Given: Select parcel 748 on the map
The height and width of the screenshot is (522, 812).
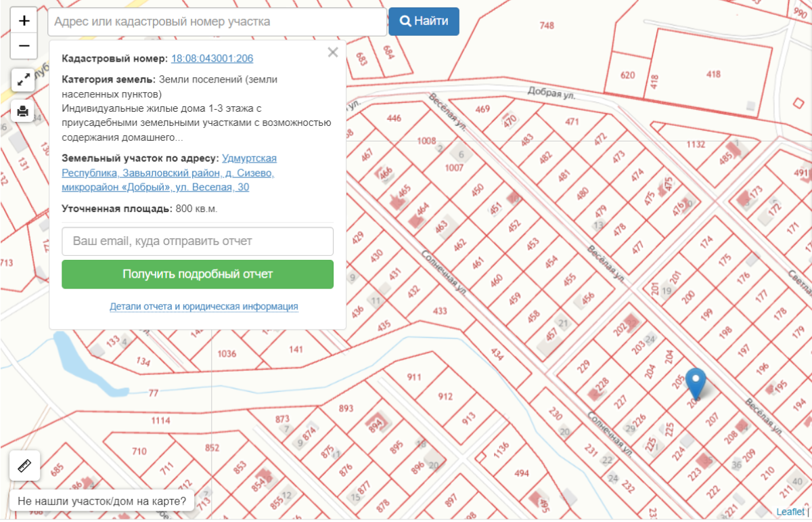Looking at the screenshot, I should pyautogui.click(x=547, y=26).
